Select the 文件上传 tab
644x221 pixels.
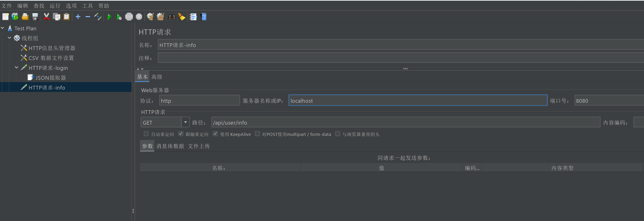pyautogui.click(x=199, y=146)
